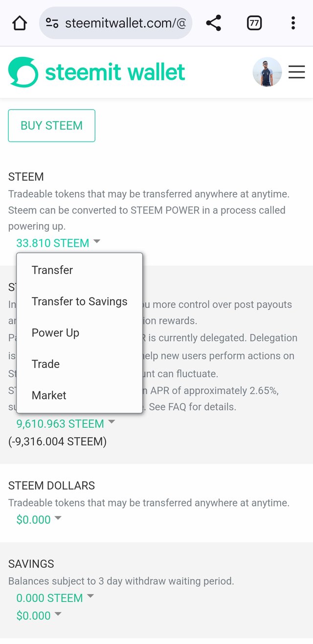Open the Steem Dollars $0.000 dropdown

(x=39, y=519)
